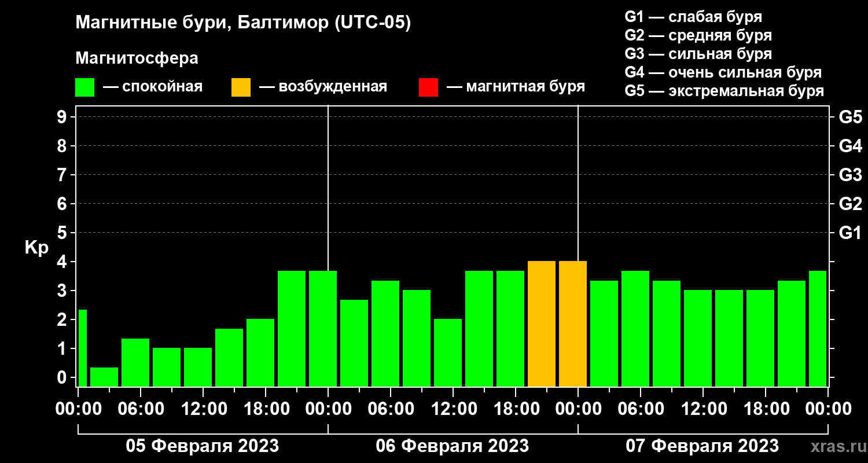Click the '— спокойная' legend label
The image size is (868, 463).
(x=153, y=87)
